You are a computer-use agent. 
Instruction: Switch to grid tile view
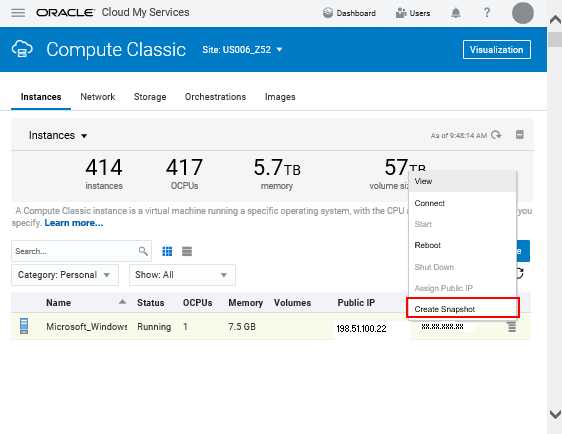coord(167,252)
